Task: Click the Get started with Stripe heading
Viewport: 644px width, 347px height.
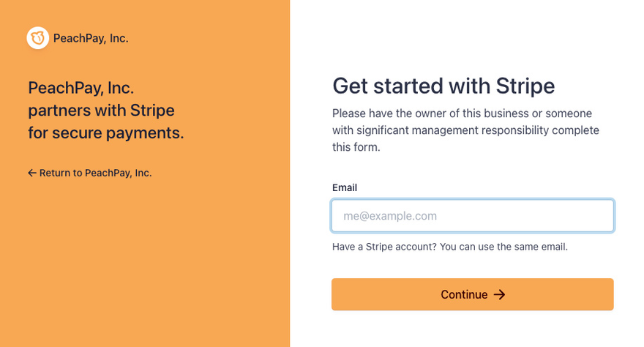Action: coord(443,86)
